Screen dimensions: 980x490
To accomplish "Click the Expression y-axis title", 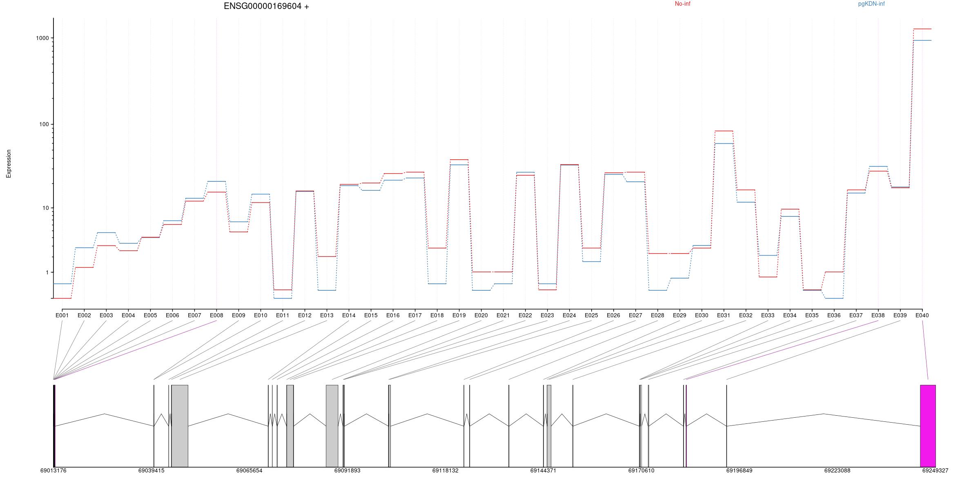I will pyautogui.click(x=9, y=163).
